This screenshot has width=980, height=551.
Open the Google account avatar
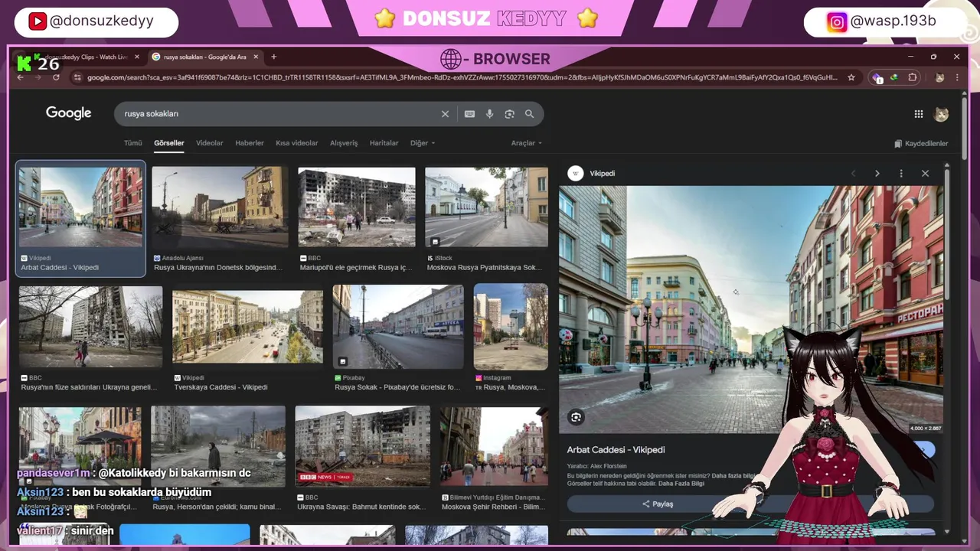coord(942,114)
